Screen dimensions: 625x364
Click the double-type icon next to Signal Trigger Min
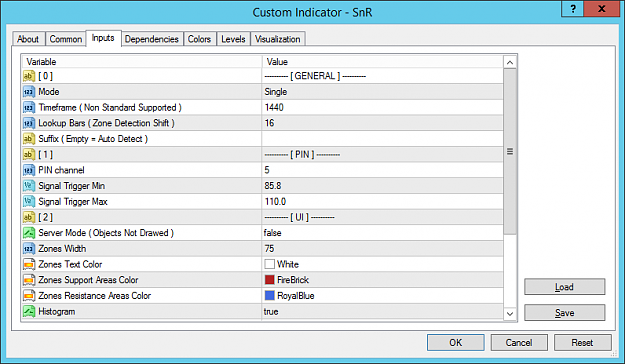pos(29,186)
